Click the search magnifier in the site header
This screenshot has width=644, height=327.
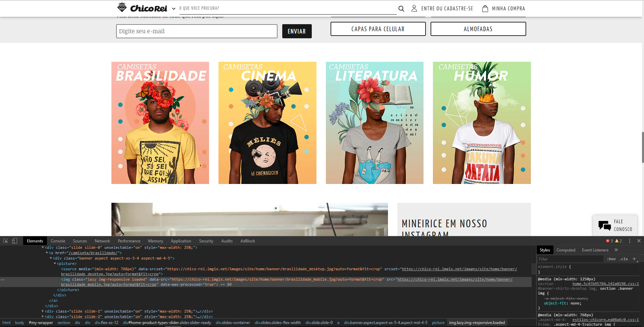coord(401,8)
